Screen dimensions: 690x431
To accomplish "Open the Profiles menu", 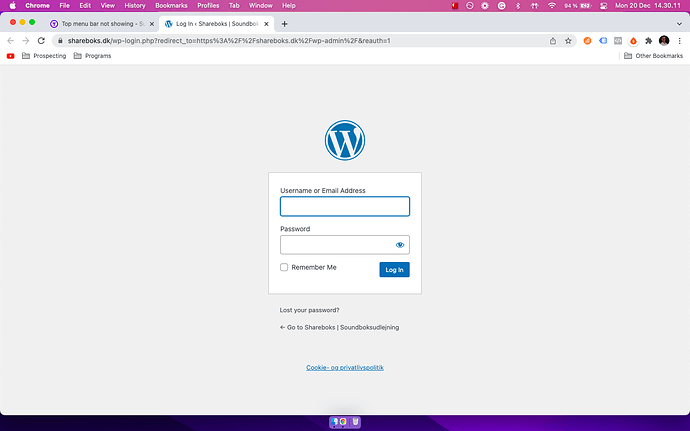I will click(x=208, y=6).
